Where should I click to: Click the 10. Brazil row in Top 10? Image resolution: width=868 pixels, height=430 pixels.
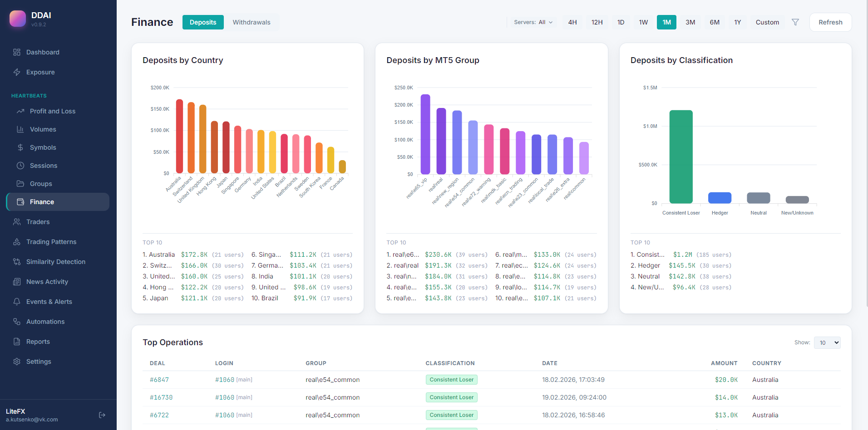(x=302, y=298)
